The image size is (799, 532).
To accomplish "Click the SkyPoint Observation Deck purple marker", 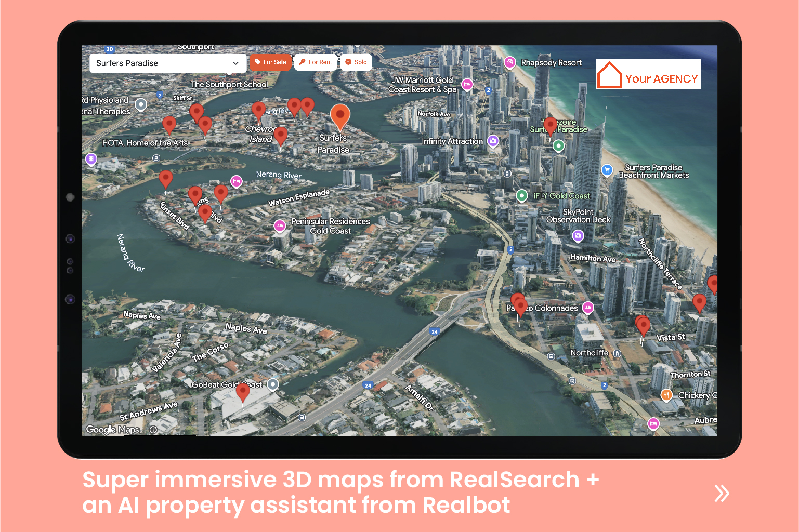I will tap(578, 236).
